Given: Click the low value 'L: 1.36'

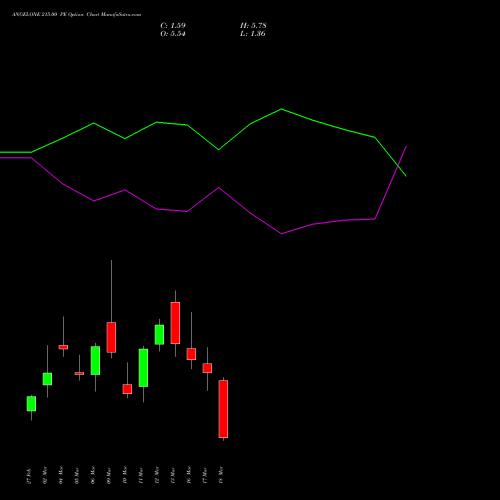Looking at the screenshot, I should [253, 34].
